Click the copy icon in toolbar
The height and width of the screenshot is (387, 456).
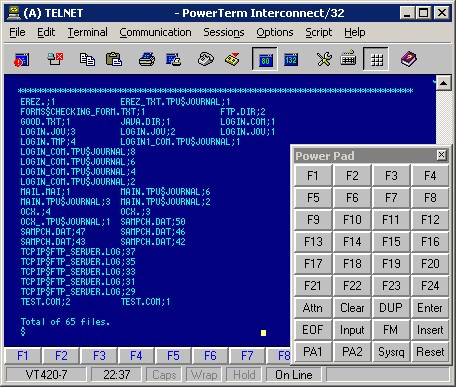coord(87,60)
